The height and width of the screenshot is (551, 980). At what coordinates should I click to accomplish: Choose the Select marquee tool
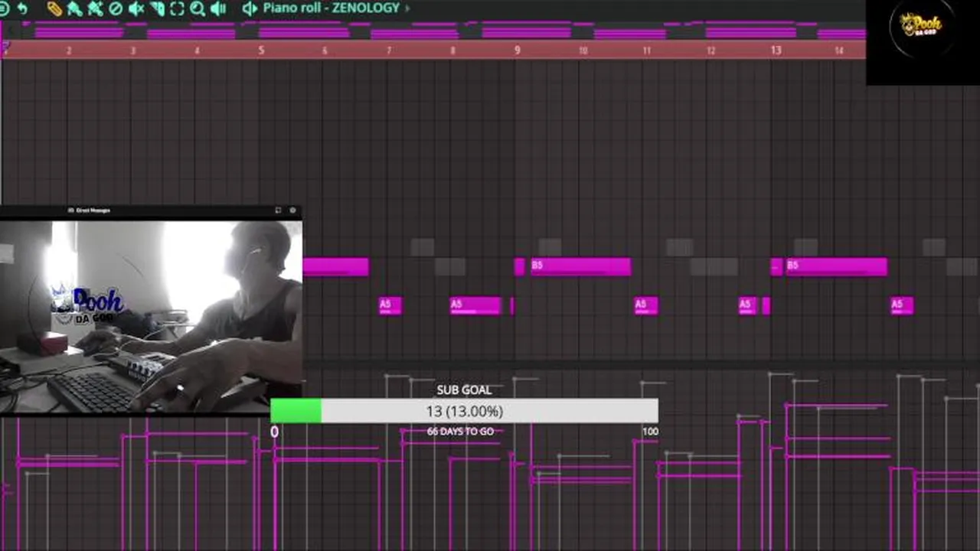[177, 8]
